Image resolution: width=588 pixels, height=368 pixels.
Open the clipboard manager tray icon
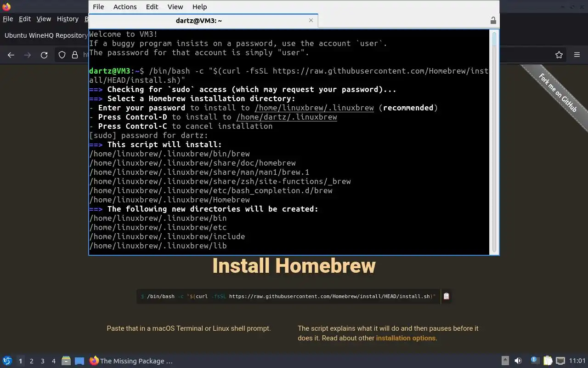coord(548,361)
